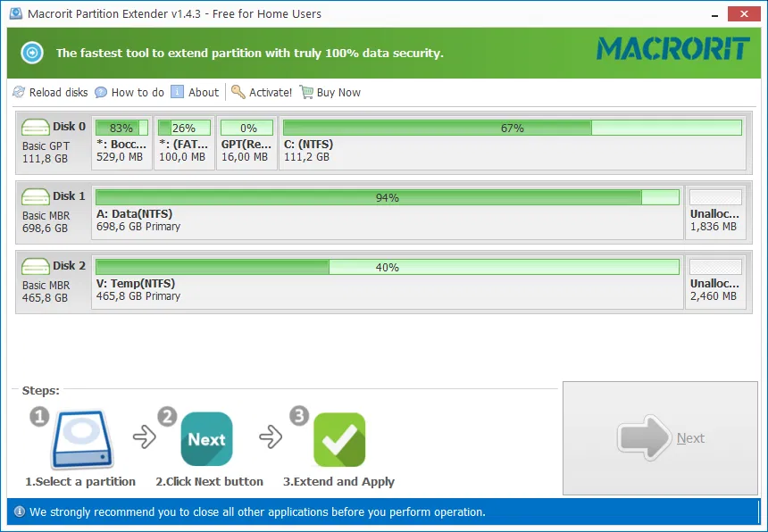
Task: Click the 465,8 GB Primary text
Action: click(138, 296)
